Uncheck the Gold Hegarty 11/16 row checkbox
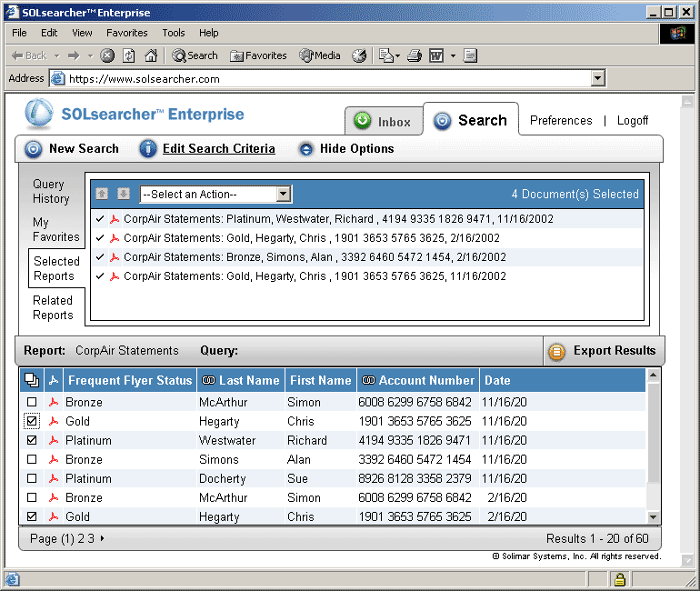The height and width of the screenshot is (591, 700). [x=32, y=421]
